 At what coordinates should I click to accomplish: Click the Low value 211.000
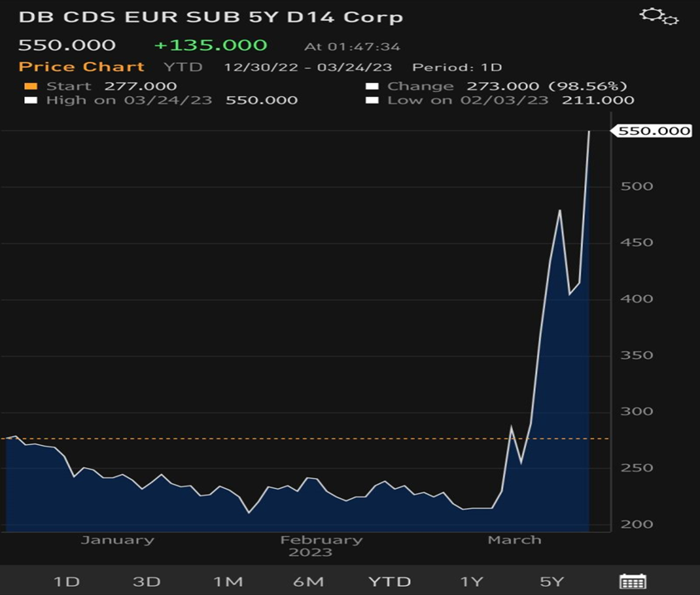click(598, 100)
